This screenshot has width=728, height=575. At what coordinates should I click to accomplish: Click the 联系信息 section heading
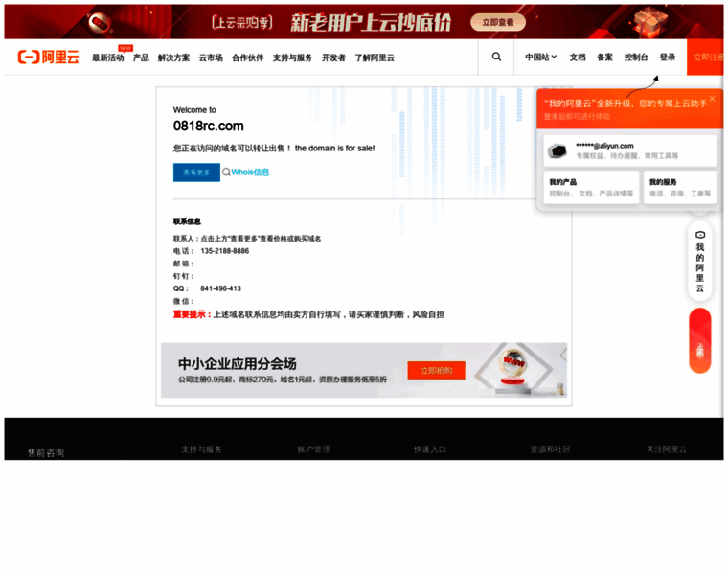pos(187,221)
